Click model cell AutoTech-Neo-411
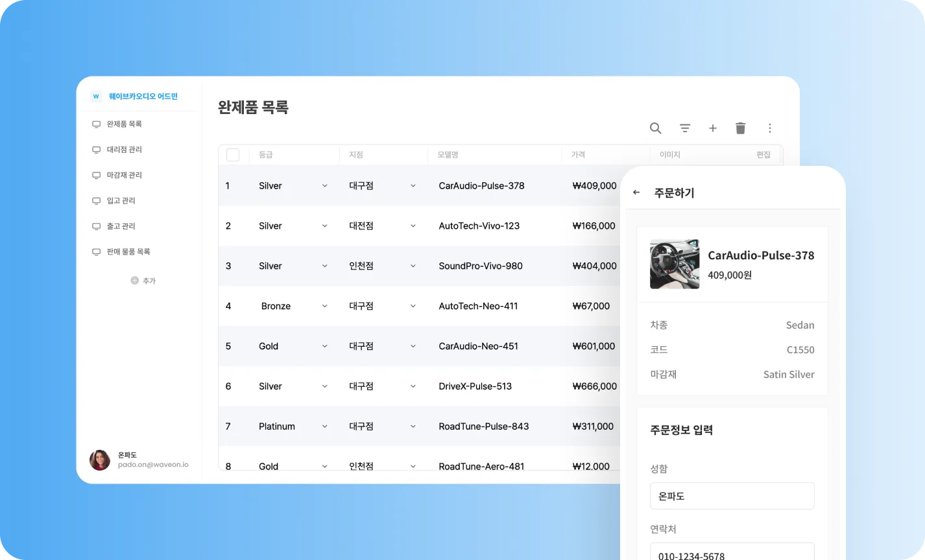 [478, 306]
